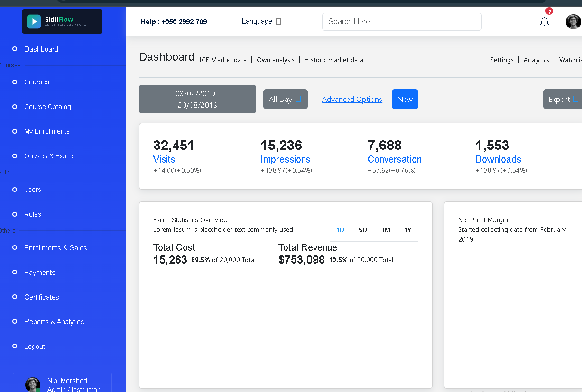Click the 32,451 visits value
Viewport: 582px width, 392px height.
click(x=174, y=145)
